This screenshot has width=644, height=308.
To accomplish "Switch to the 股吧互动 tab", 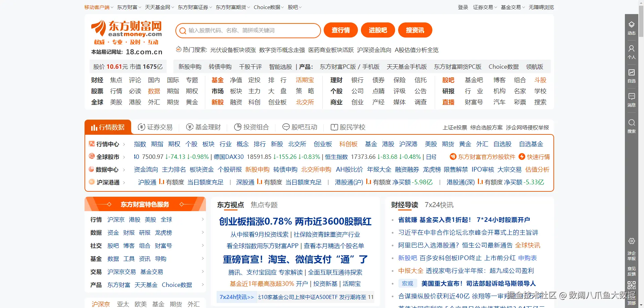I will coord(300,127).
